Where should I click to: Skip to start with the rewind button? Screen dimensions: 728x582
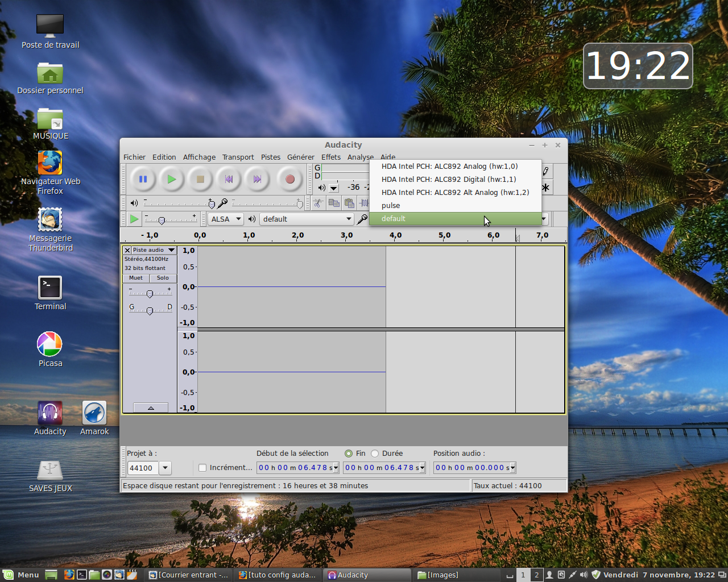point(229,179)
